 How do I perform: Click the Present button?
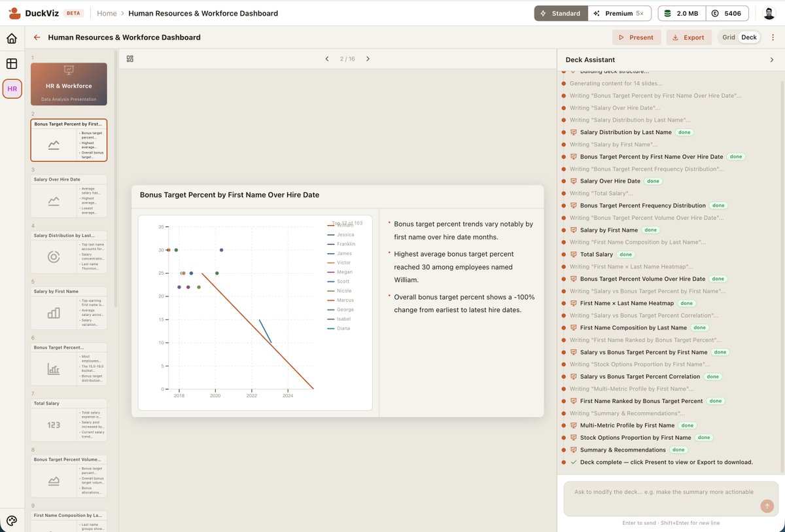[x=637, y=37]
